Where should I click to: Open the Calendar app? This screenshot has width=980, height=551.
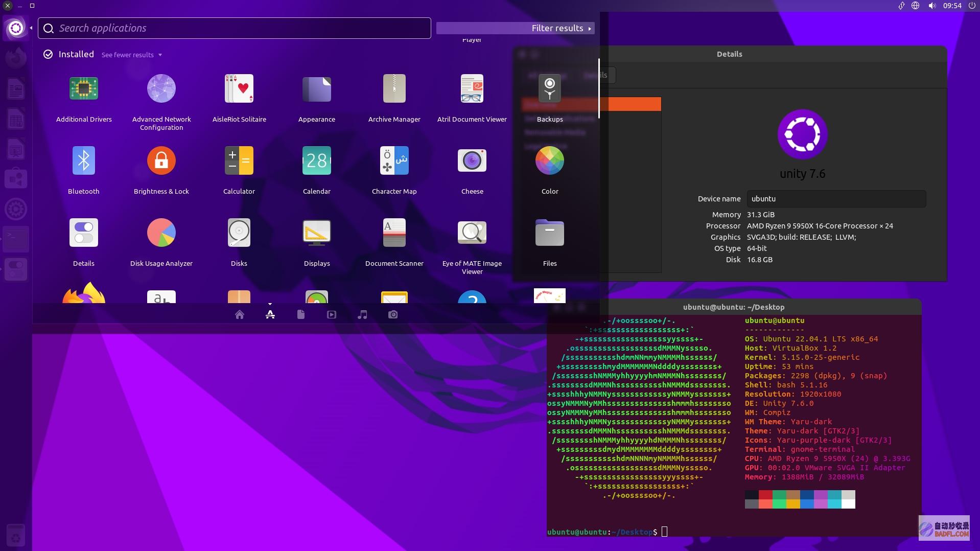pyautogui.click(x=317, y=171)
